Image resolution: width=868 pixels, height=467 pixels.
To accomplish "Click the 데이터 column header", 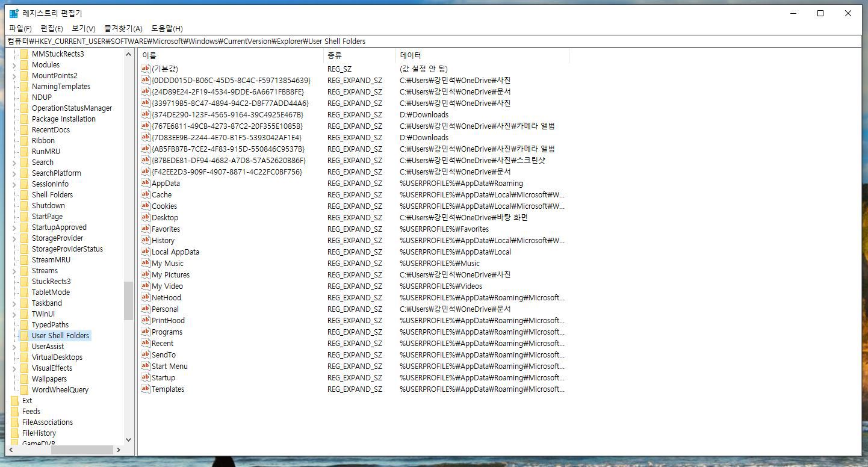I will click(x=482, y=55).
